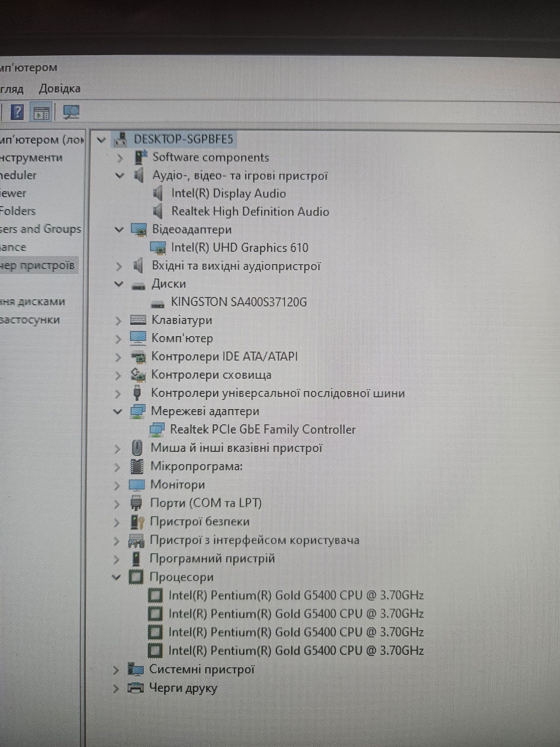Expand the Клавіатури category
The image size is (560, 747).
point(118,321)
